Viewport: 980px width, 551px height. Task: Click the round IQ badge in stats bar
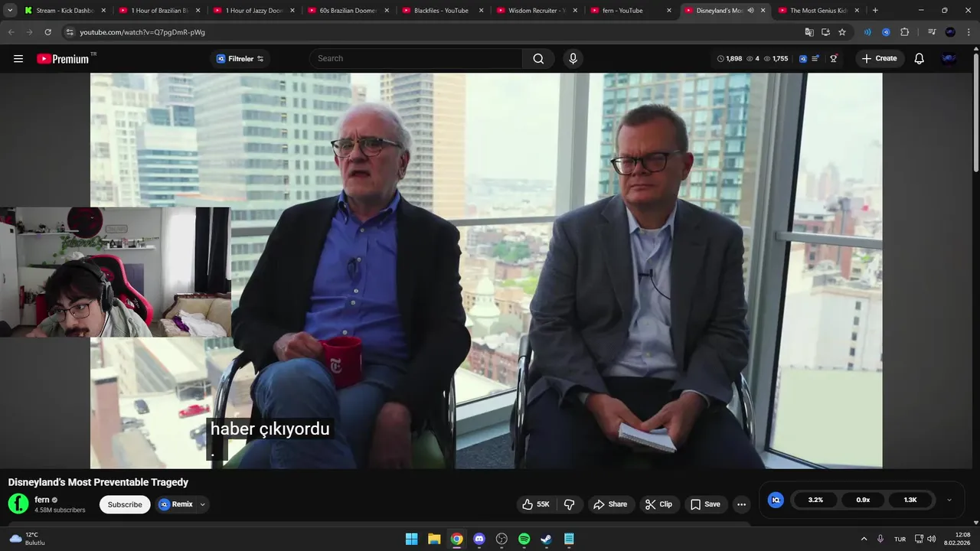776,500
